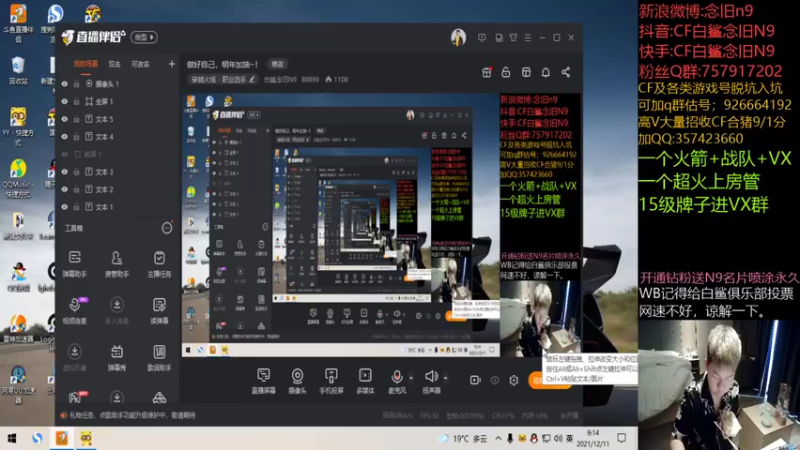Viewport: 800px width, 450px height.
Task: Open the 弹幕助手 tool
Action: pyautogui.click(x=74, y=264)
